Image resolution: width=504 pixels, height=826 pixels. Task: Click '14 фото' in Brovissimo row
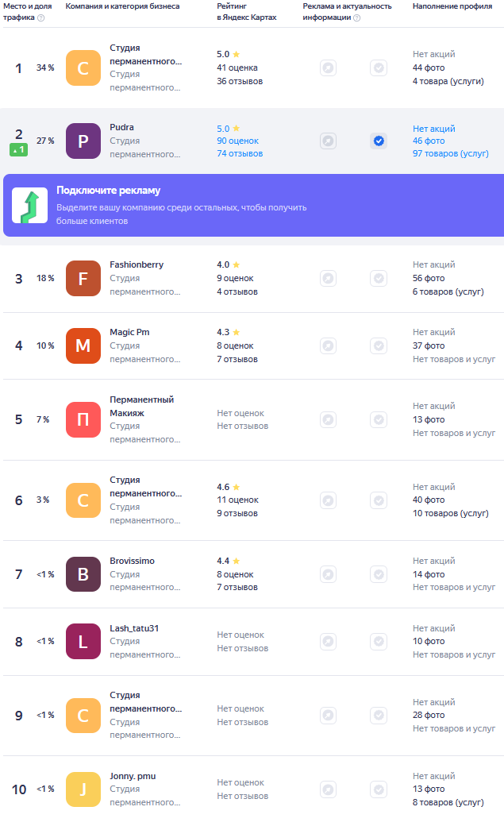(x=429, y=574)
